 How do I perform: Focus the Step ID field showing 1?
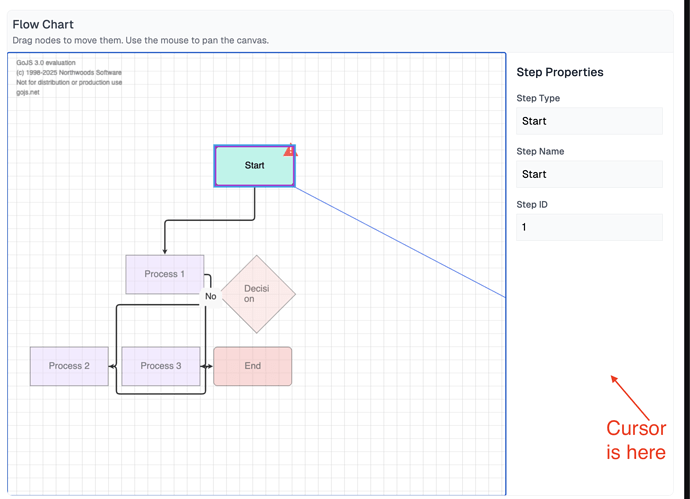[x=588, y=227]
